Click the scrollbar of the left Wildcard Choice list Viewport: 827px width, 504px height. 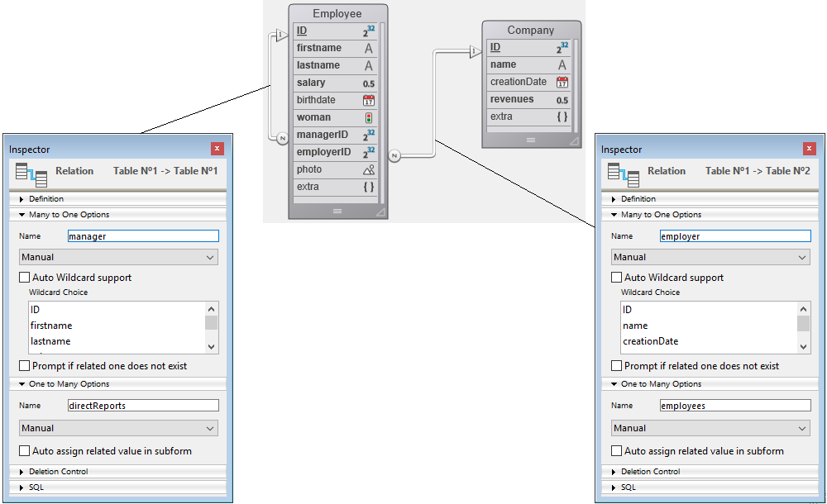pyautogui.click(x=212, y=325)
